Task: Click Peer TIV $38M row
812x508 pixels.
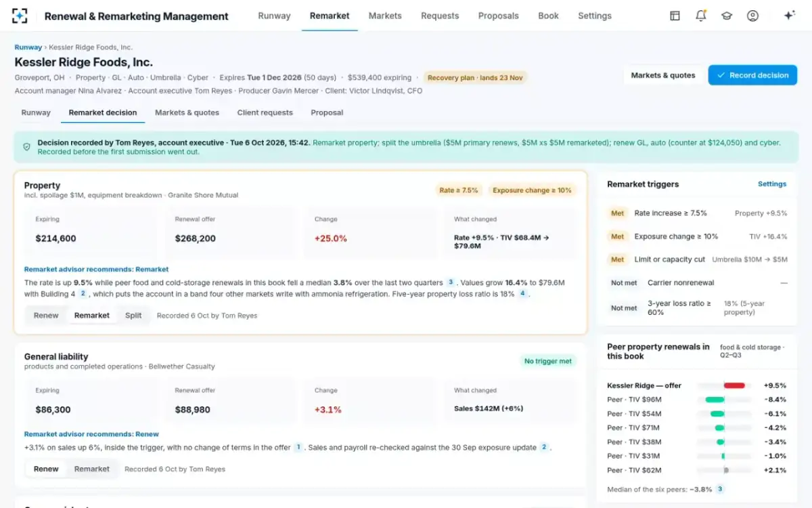Action: tap(698, 442)
